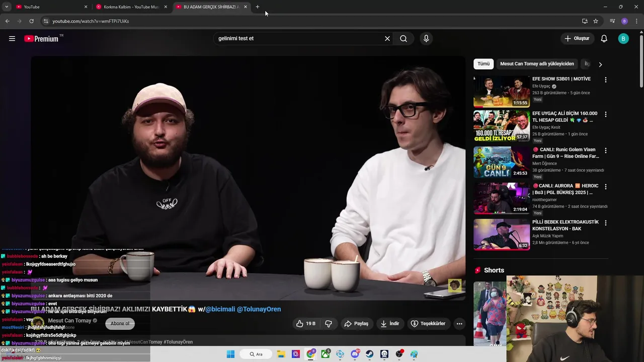The width and height of the screenshot is (644, 362).
Task: Switch to Korkma Kalbim YouTube Music tab
Action: pyautogui.click(x=131, y=7)
